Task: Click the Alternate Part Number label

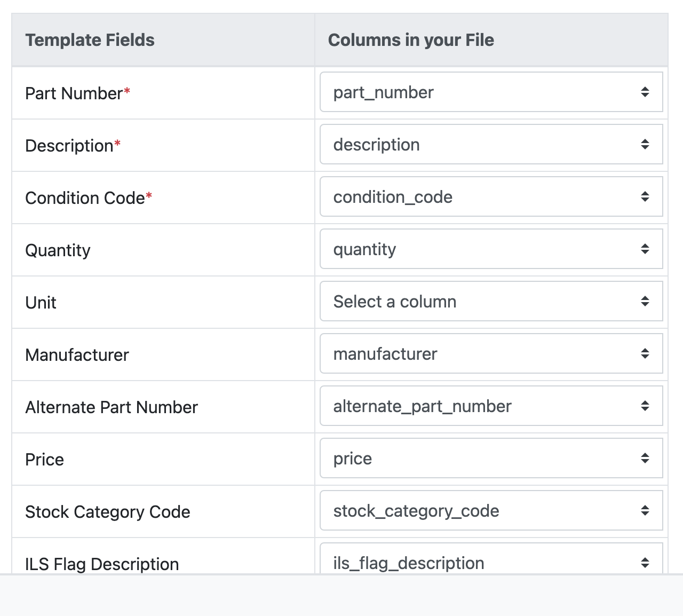Action: [x=112, y=407]
